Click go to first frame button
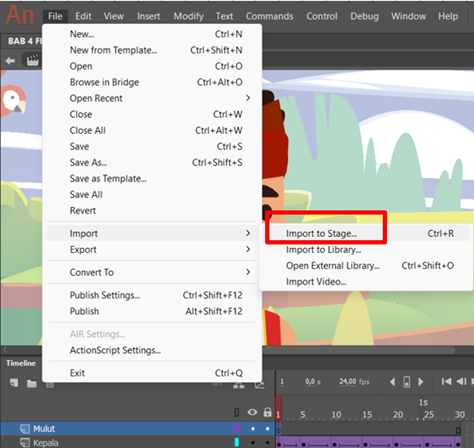The width and height of the screenshot is (474, 448). click(x=446, y=381)
